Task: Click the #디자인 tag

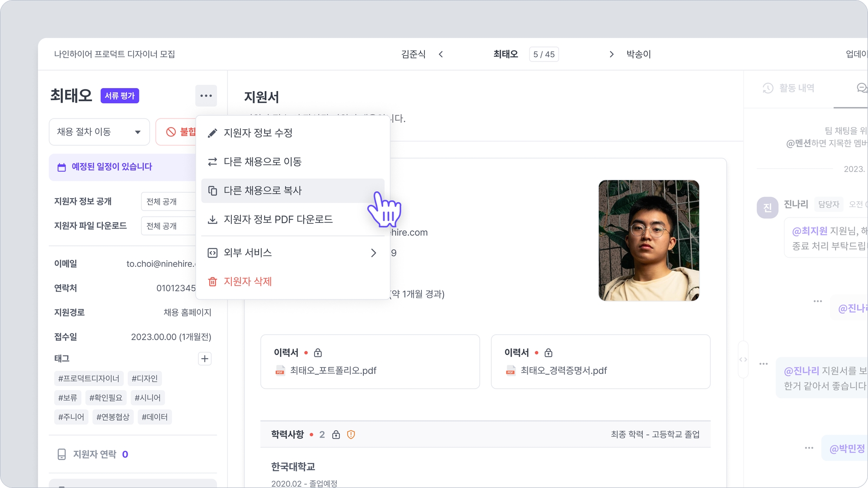Action: click(x=145, y=379)
